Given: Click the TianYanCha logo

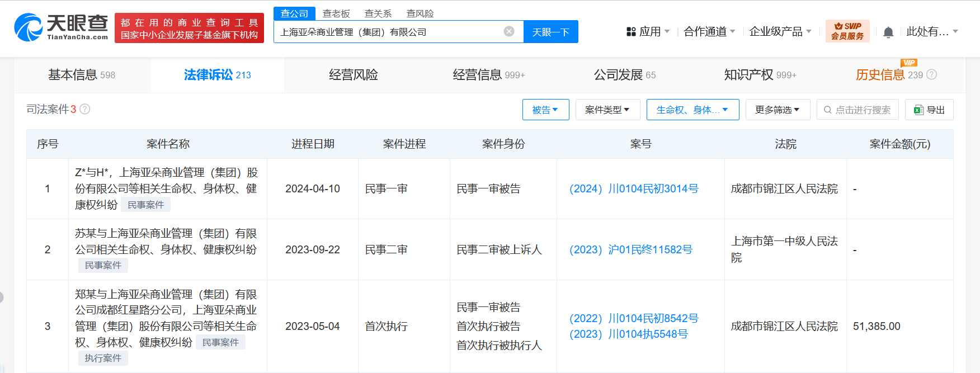Looking at the screenshot, I should click(61, 27).
